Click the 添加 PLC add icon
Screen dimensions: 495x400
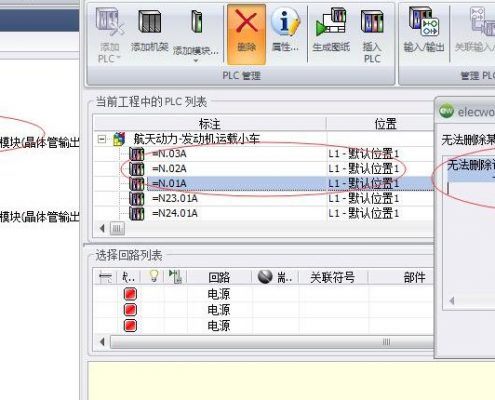click(x=109, y=35)
